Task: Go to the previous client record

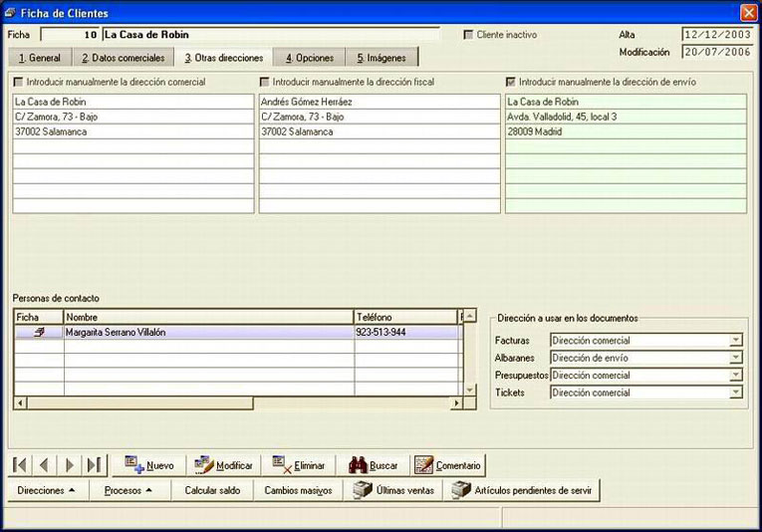Action: 44,465
